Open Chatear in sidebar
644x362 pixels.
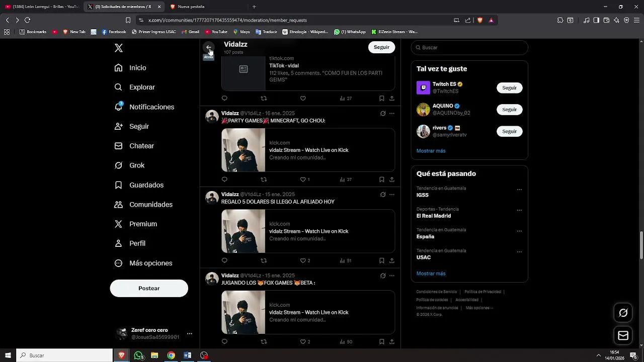[134, 146]
